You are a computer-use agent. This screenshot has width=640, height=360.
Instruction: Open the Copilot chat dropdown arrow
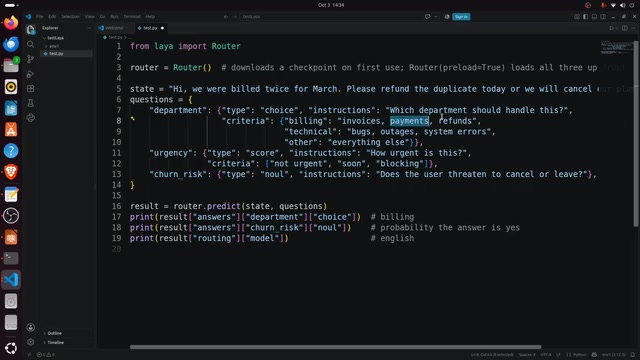point(436,17)
